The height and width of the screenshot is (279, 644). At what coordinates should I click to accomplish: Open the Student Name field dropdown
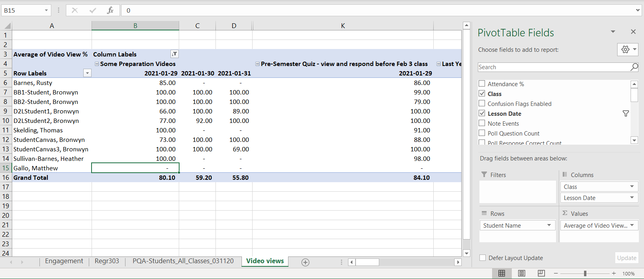tap(549, 225)
